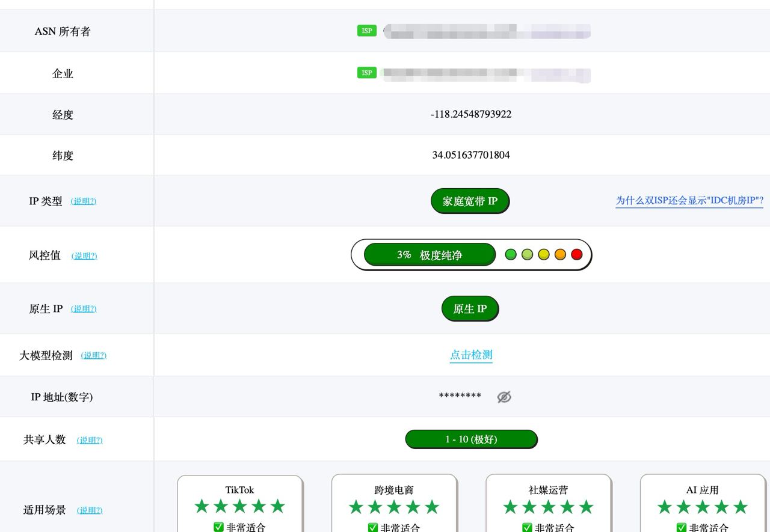Click the 企业 row label
Screen dimensions: 770x532
63,73
